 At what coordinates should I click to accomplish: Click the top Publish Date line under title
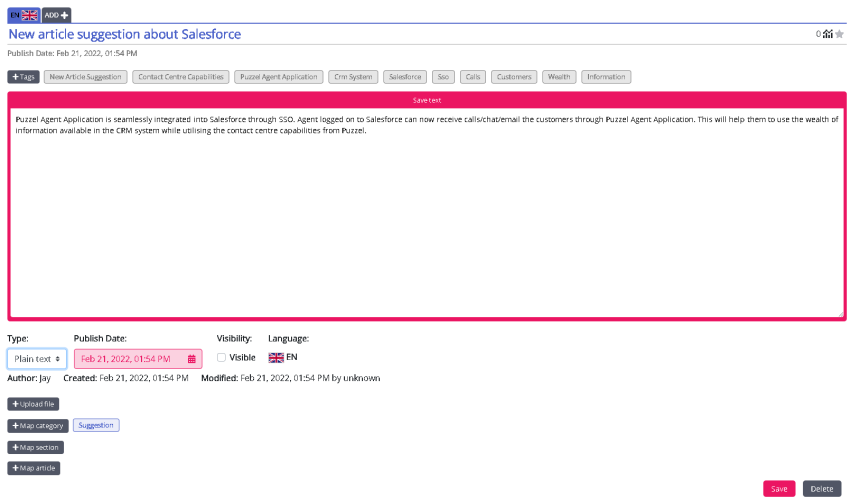tap(72, 53)
